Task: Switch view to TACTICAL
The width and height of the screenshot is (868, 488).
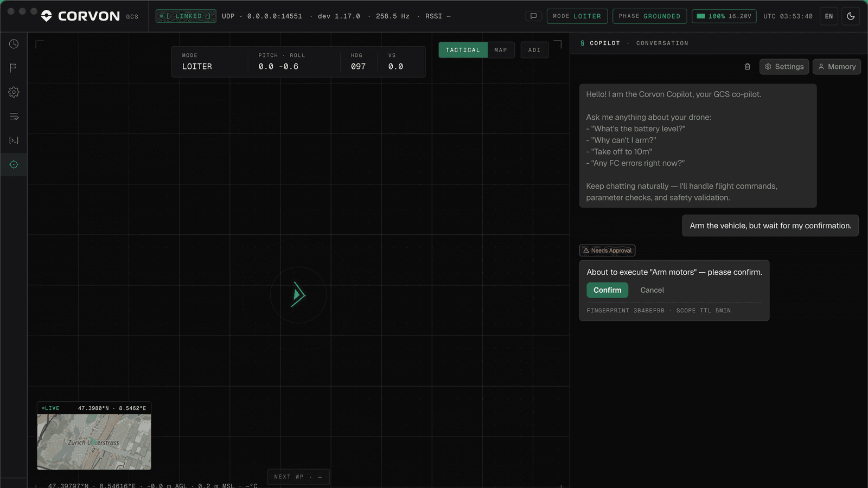Action: pyautogui.click(x=463, y=50)
